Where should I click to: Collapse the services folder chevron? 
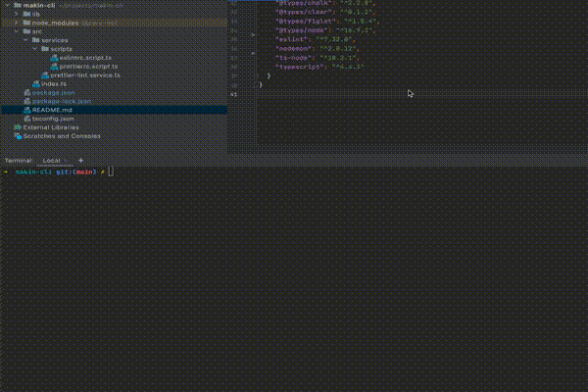pos(25,40)
